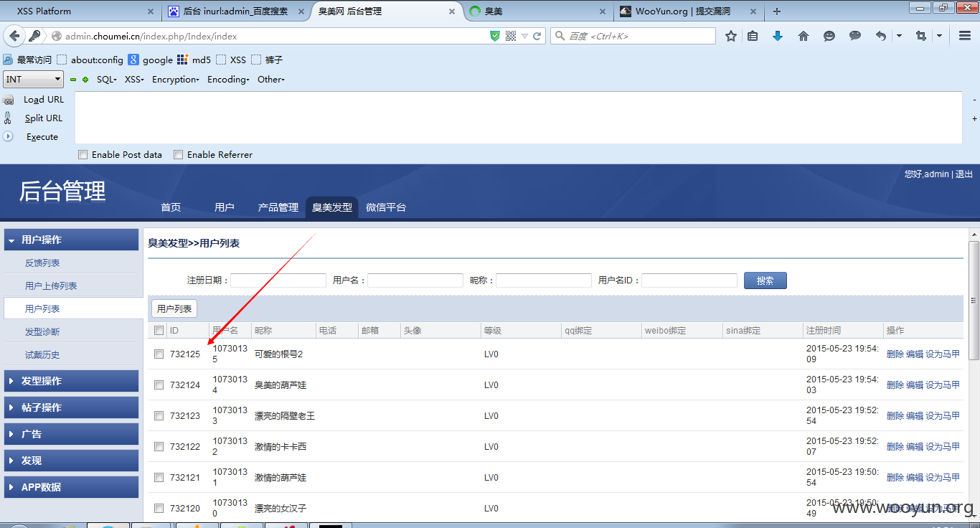Image resolution: width=980 pixels, height=528 pixels.
Task: Check the row for ID 732122
Action: tap(159, 447)
